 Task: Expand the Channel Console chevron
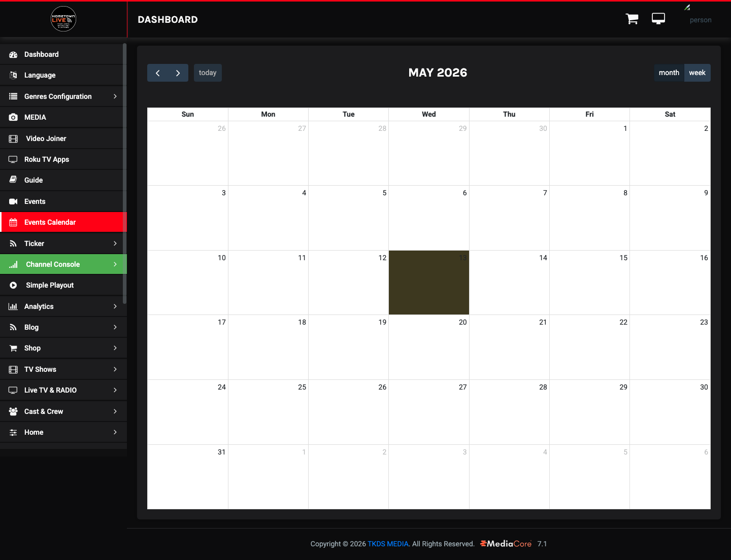pyautogui.click(x=115, y=264)
